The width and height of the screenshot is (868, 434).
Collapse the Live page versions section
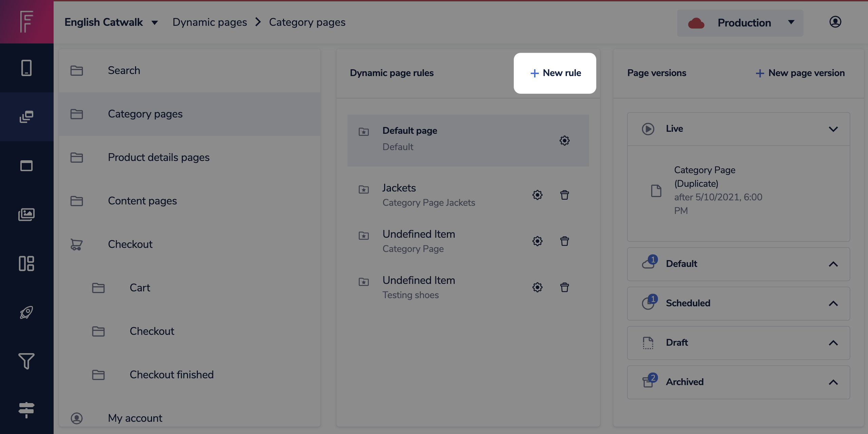coord(833,129)
